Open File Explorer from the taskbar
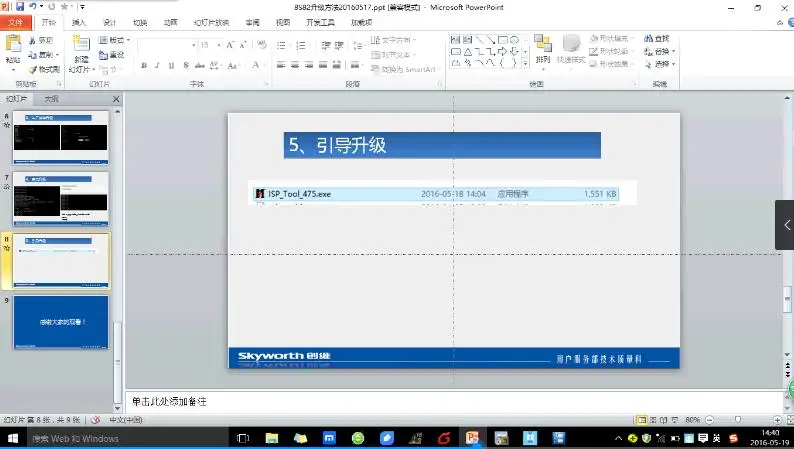794x449 pixels. point(271,438)
